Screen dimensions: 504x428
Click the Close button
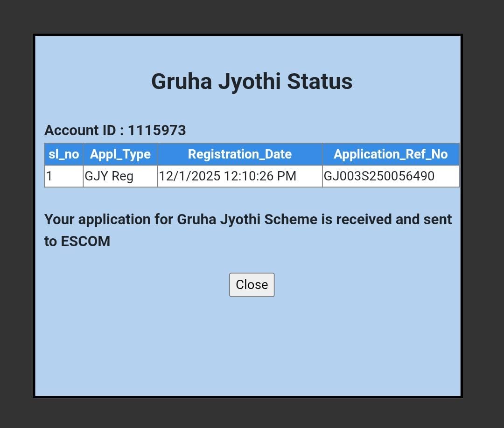tap(252, 285)
